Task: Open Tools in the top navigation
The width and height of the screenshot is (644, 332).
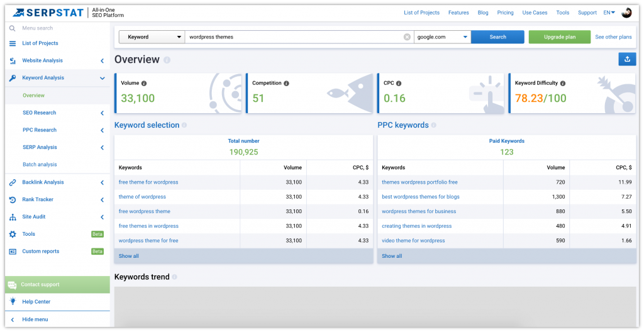Action: (x=563, y=13)
